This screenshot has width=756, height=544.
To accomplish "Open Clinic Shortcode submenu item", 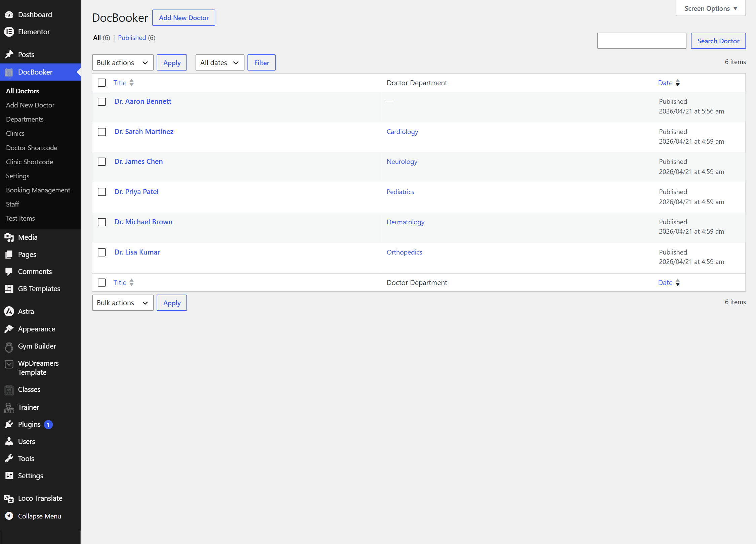I will (30, 162).
